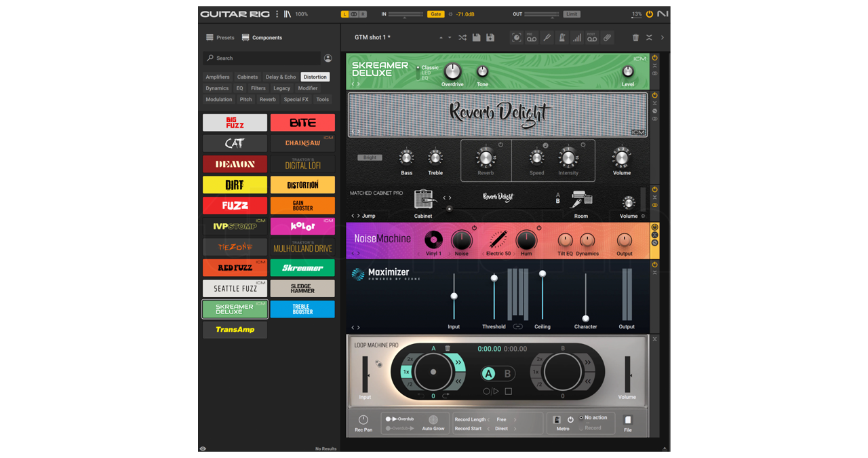Click the Save As New preset icon
Viewport: 868px width, 458px height.
(490, 38)
